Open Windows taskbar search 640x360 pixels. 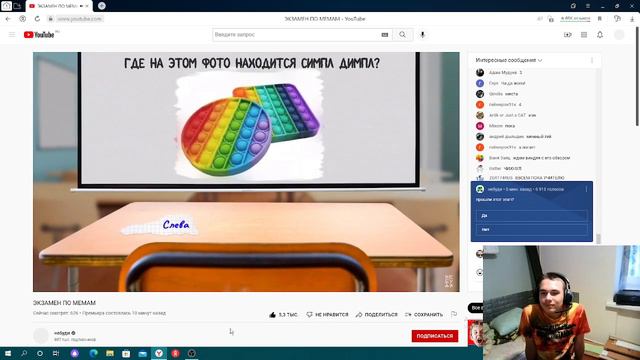[24, 353]
